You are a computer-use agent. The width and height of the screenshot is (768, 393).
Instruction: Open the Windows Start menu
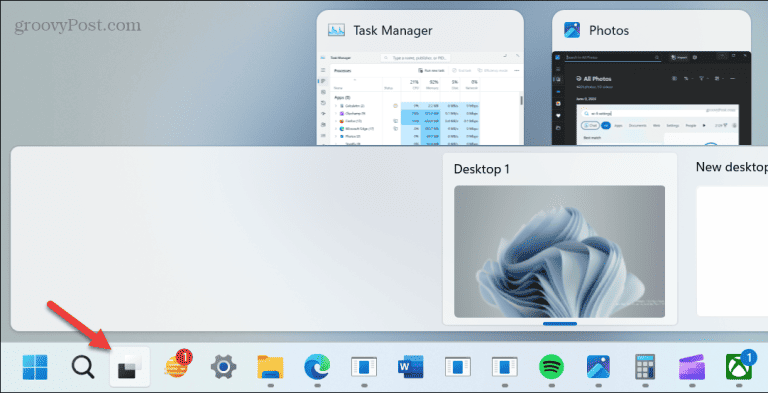coord(35,367)
